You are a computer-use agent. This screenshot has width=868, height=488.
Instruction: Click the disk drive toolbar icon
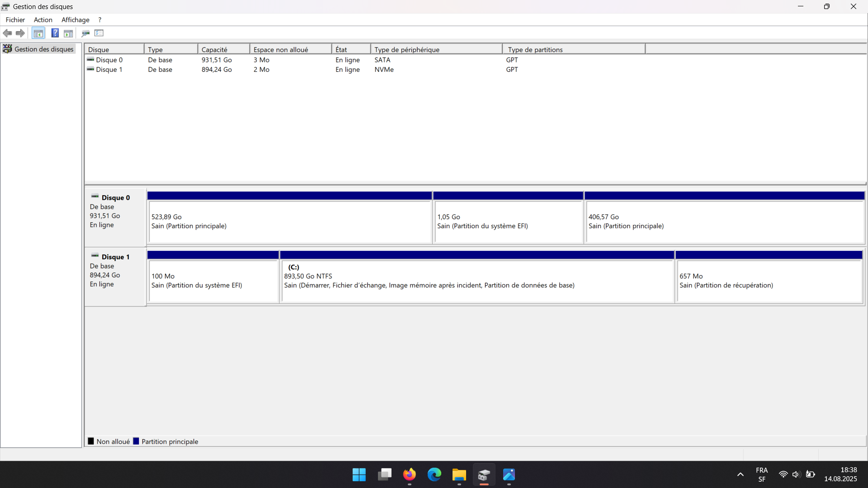click(85, 33)
